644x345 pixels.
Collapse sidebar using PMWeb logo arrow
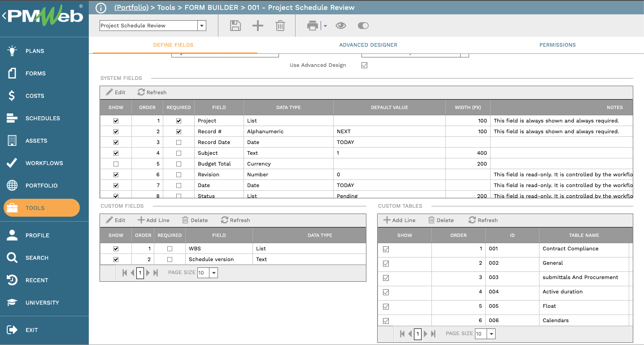(x=4, y=16)
